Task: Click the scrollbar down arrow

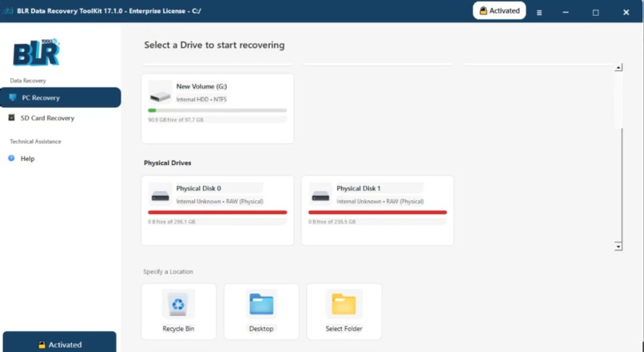Action: pyautogui.click(x=618, y=247)
